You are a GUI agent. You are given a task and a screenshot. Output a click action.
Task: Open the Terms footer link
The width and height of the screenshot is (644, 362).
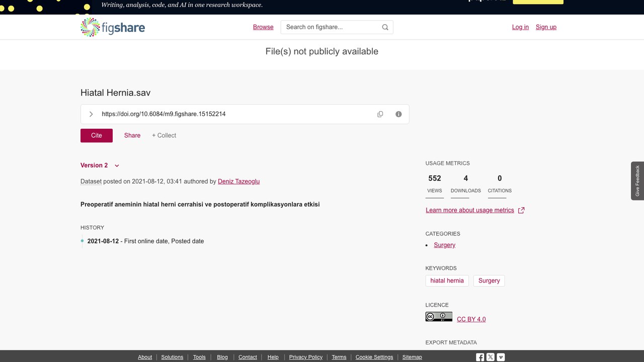click(x=339, y=357)
